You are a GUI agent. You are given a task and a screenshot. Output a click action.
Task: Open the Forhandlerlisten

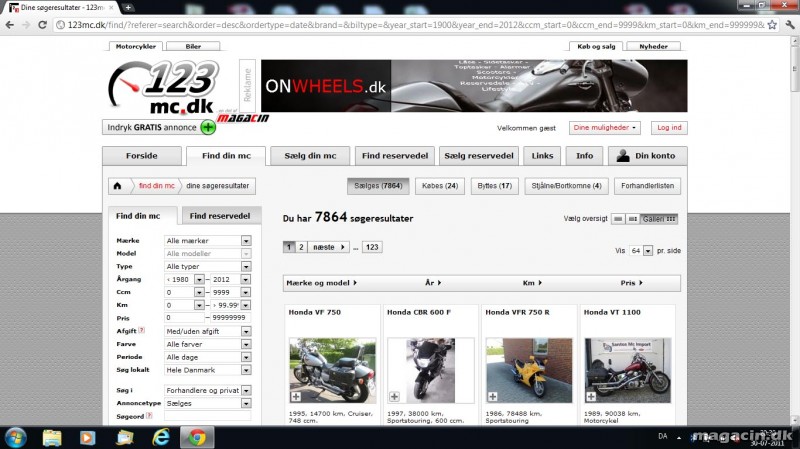647,186
